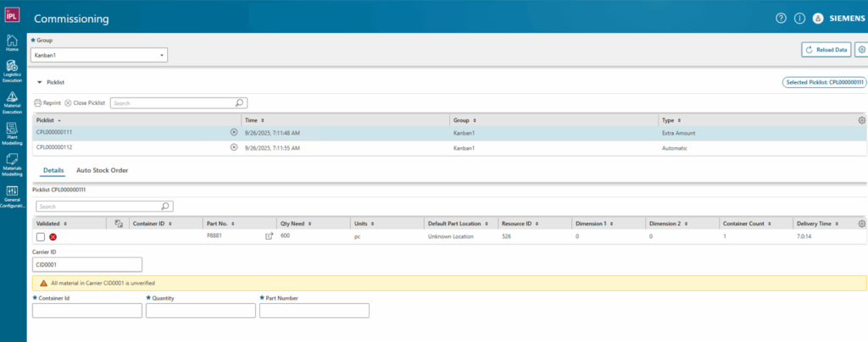
Task: Open Plant Modelling sidebar icon
Action: (13, 133)
